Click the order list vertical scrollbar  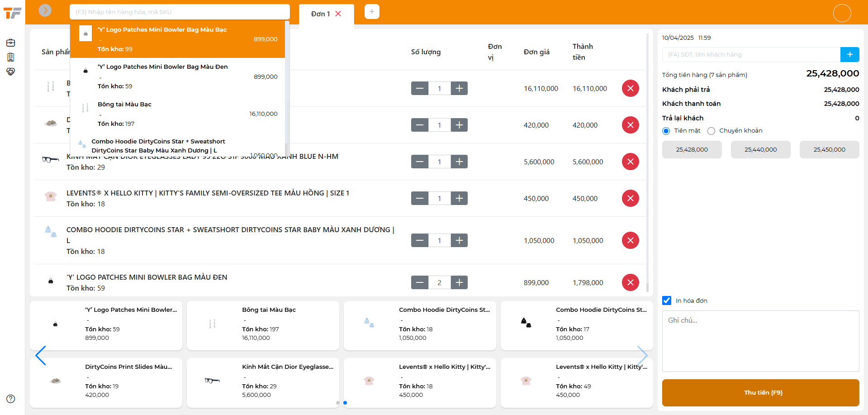click(648, 163)
